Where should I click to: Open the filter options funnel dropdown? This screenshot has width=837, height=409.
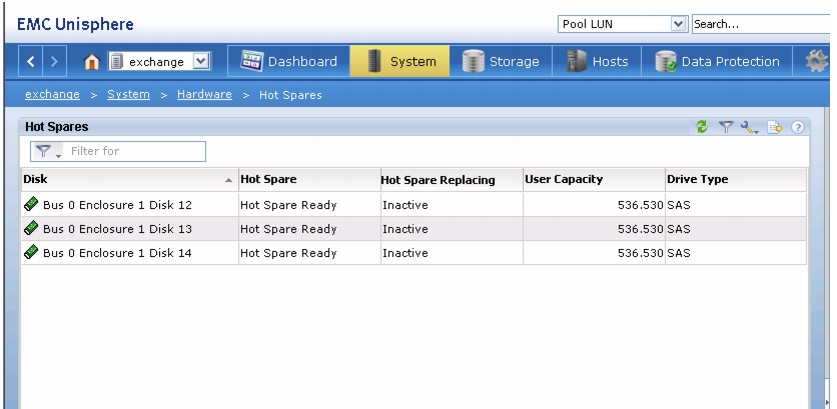point(49,152)
